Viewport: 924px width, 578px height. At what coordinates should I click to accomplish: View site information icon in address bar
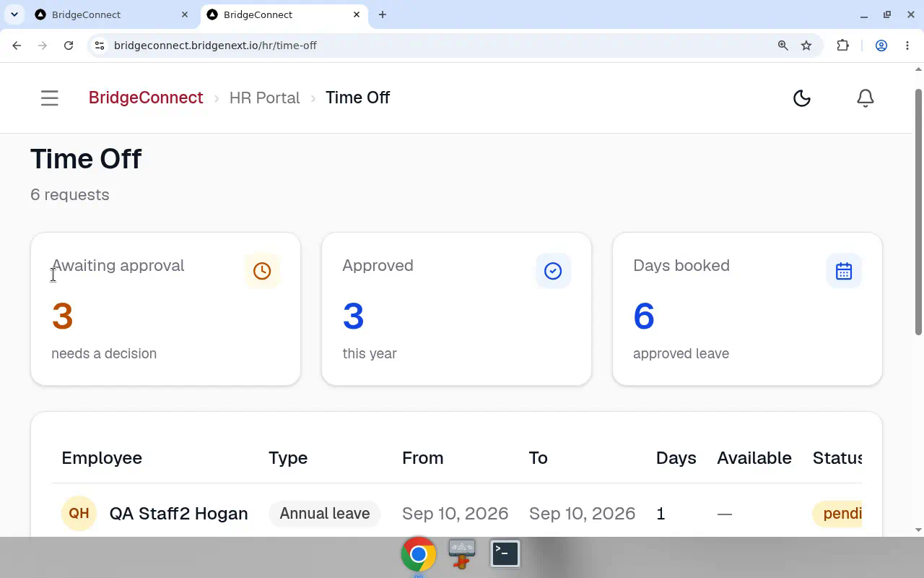coord(100,46)
